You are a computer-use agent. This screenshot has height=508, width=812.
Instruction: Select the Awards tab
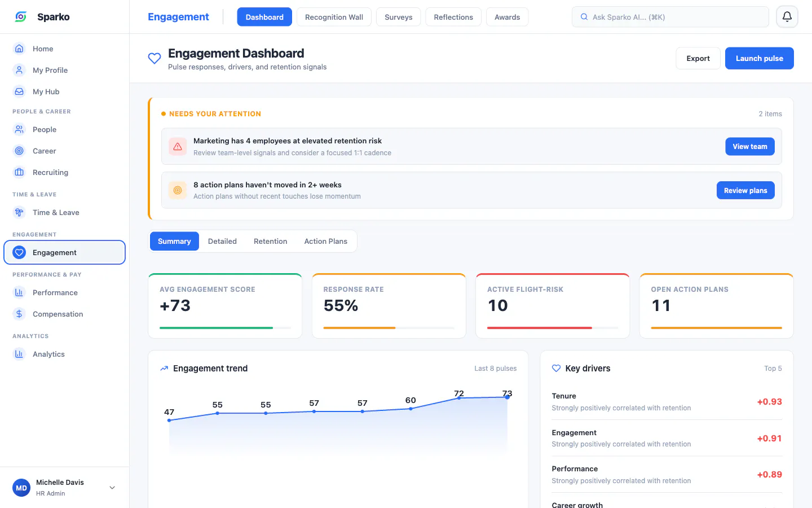coord(507,17)
